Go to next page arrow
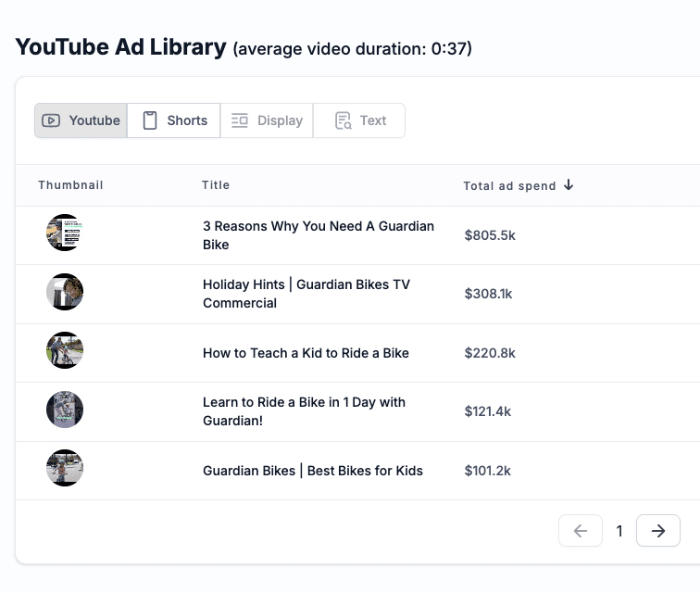Screen dimensions: 700x593 [x=658, y=531]
